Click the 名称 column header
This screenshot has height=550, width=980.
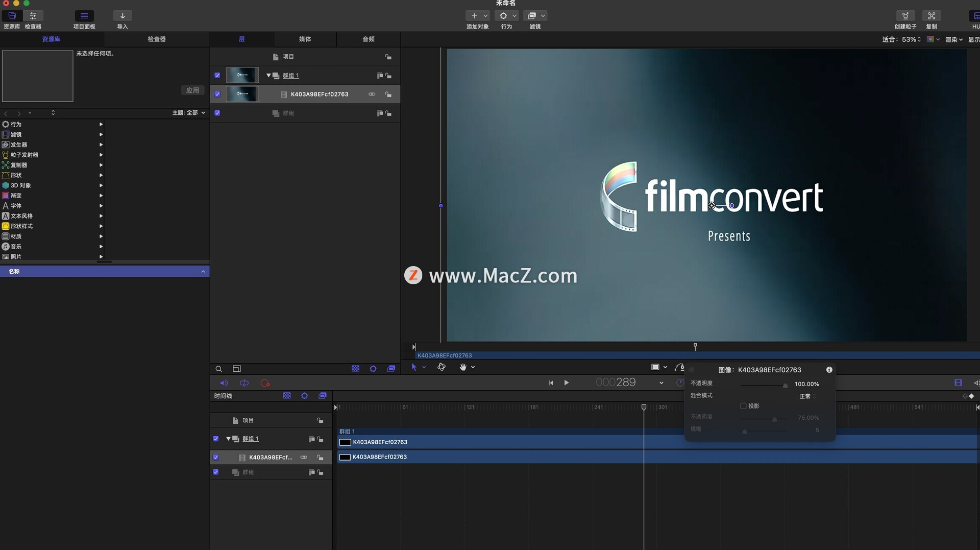click(x=105, y=272)
